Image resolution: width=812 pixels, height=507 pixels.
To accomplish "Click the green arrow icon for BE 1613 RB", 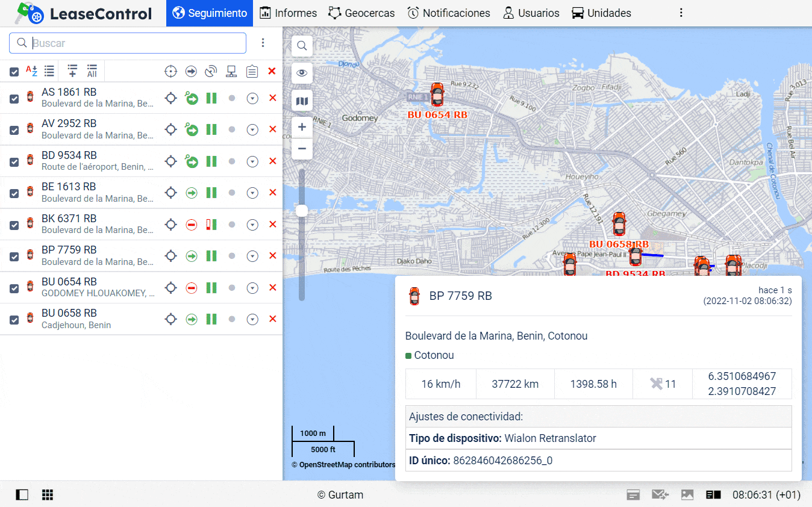I will tap(192, 193).
